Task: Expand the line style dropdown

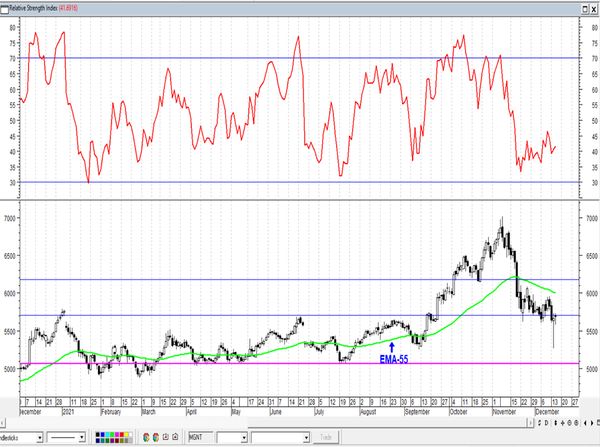Action: point(82,437)
